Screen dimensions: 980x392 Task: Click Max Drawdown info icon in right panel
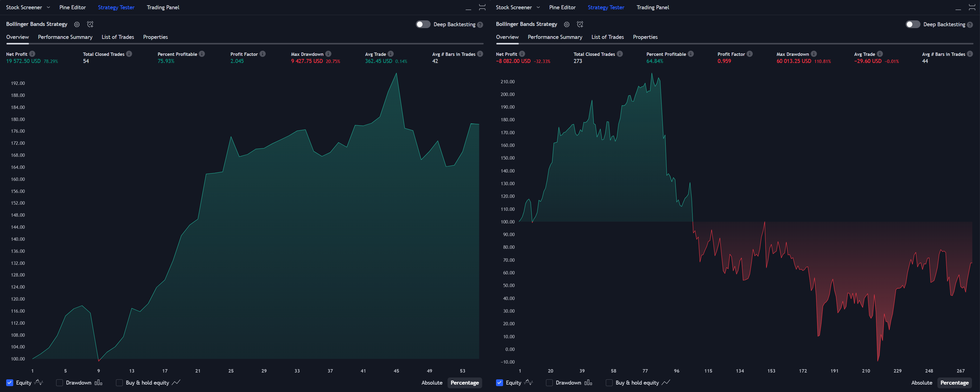tap(813, 54)
